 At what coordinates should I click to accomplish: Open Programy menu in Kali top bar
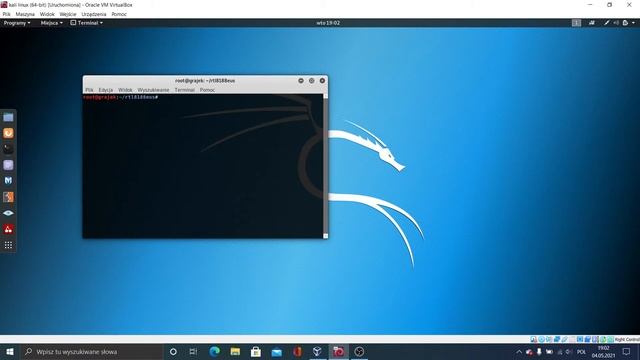point(17,23)
